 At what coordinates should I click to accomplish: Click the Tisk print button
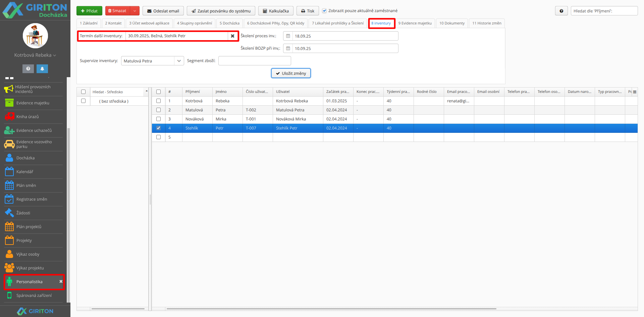(x=308, y=11)
